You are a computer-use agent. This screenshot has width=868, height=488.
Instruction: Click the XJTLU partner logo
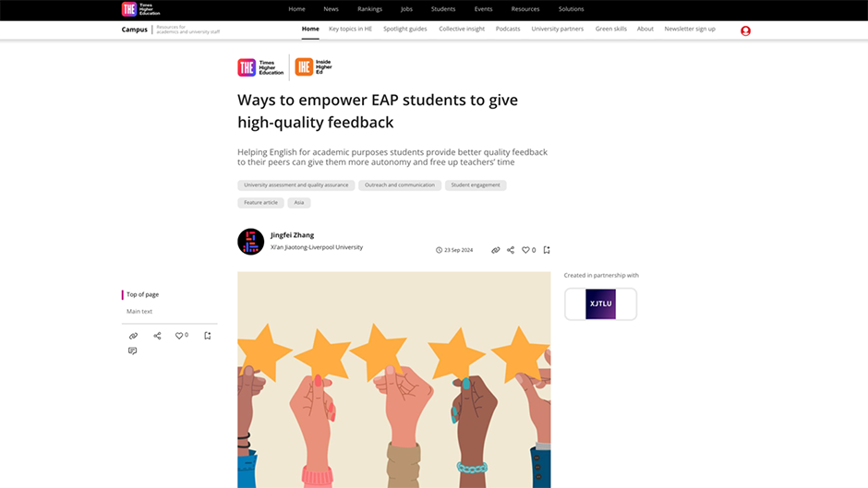[x=600, y=304]
